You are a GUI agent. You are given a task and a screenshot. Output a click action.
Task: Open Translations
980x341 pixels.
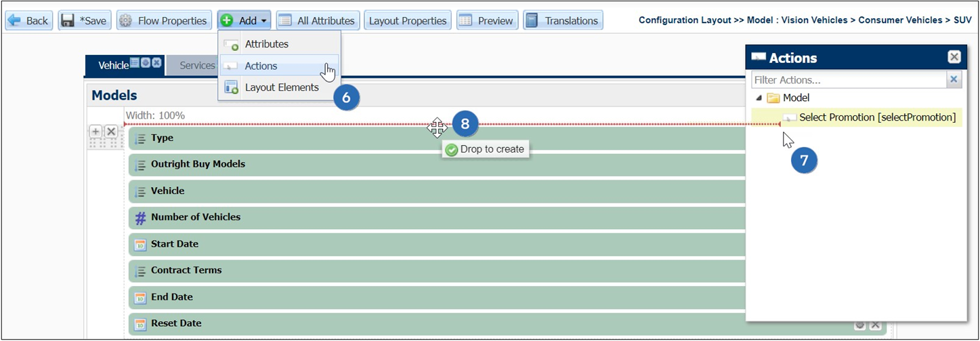(x=563, y=20)
